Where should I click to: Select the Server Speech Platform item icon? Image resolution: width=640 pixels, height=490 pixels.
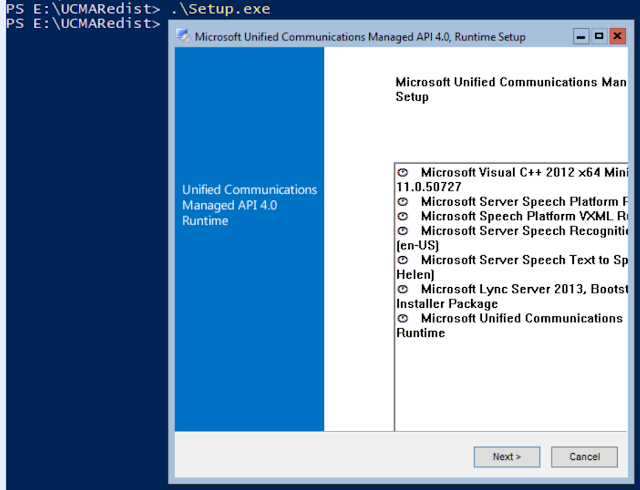403,202
